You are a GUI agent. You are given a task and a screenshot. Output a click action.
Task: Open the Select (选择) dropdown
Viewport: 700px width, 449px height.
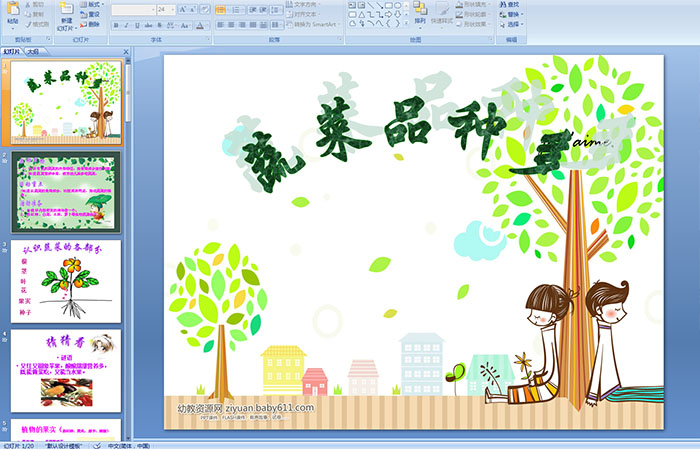click(512, 24)
